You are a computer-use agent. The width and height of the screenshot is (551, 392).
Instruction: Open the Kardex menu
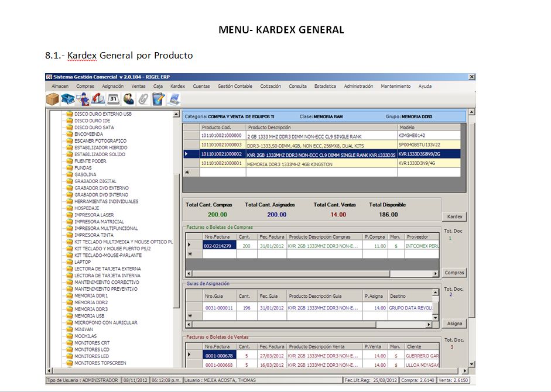click(x=177, y=86)
